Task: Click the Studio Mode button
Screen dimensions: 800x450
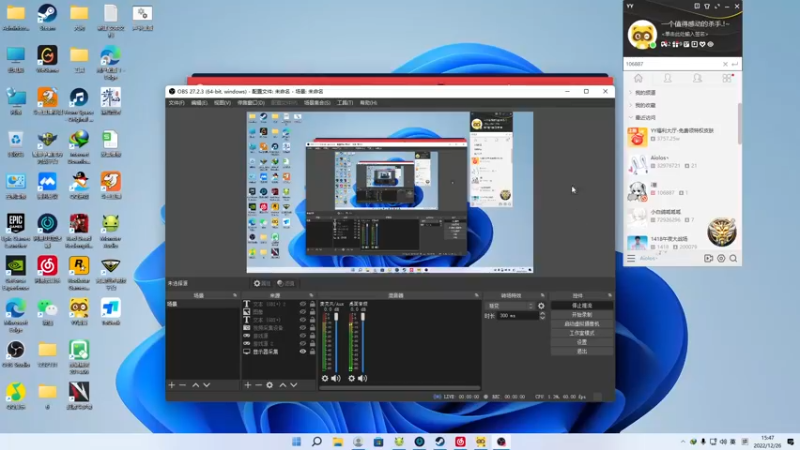Action: 582,333
